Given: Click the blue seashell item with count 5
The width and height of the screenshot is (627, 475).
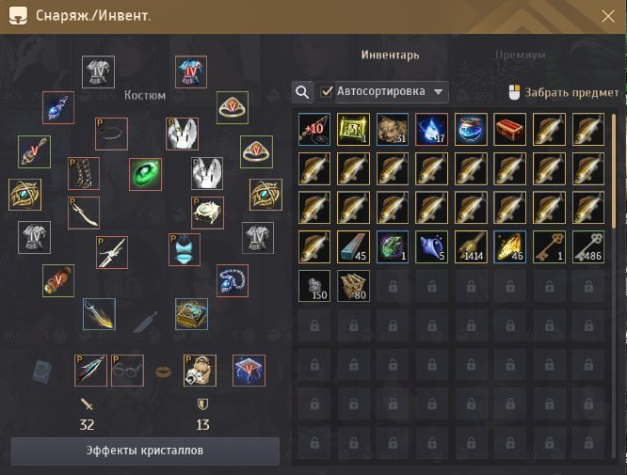Looking at the screenshot, I should pos(431,247).
